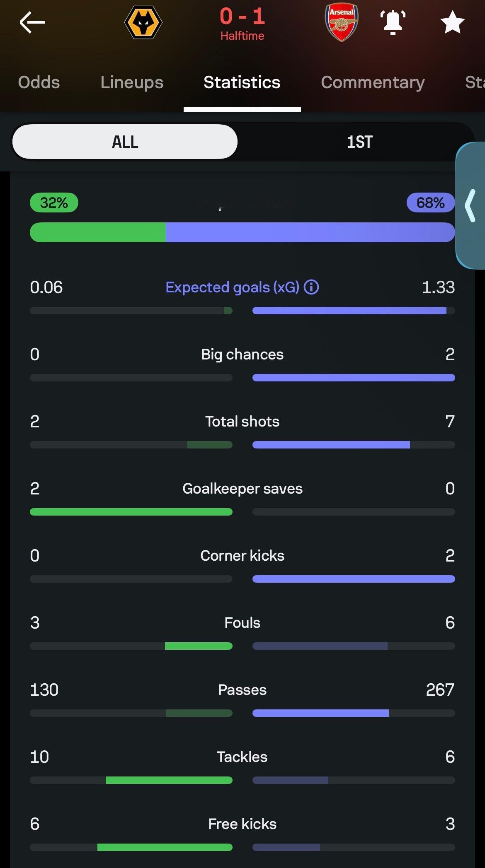Toggle match notifications bell
The width and height of the screenshot is (485, 868).
393,22
